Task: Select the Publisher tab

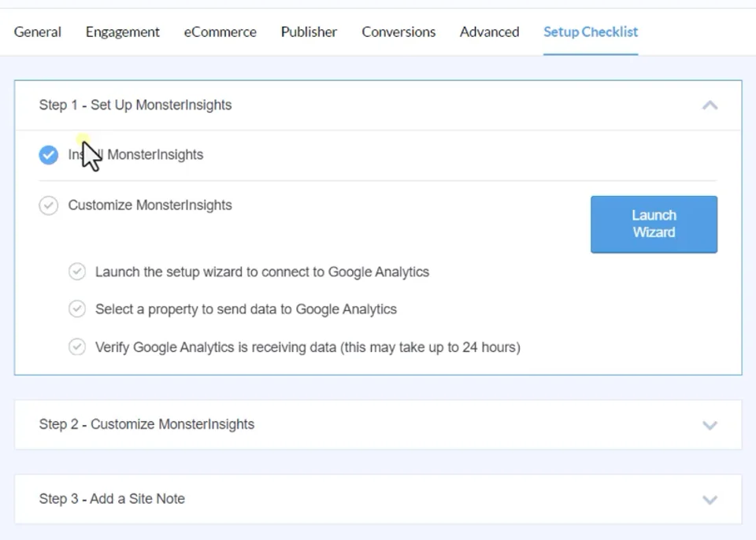Action: [309, 31]
